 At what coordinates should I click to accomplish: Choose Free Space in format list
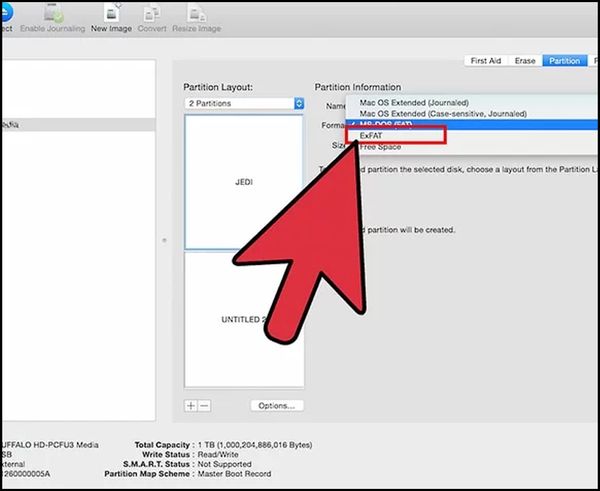(380, 147)
